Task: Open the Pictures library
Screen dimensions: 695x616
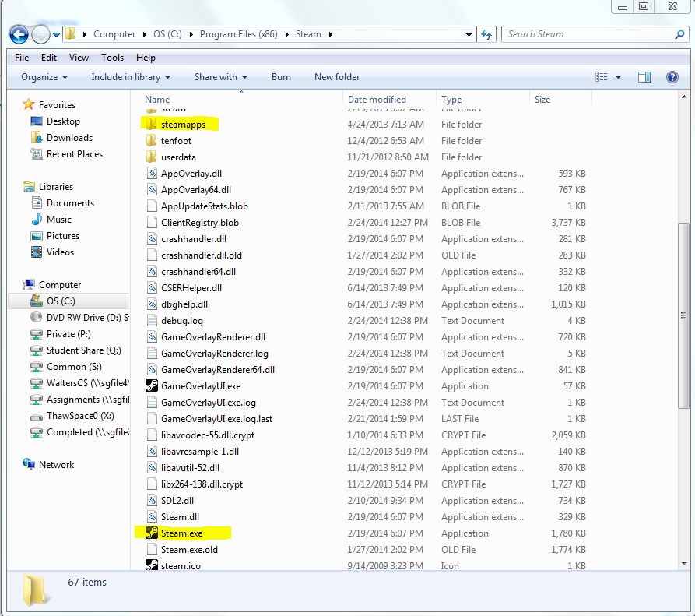Action: (x=63, y=236)
